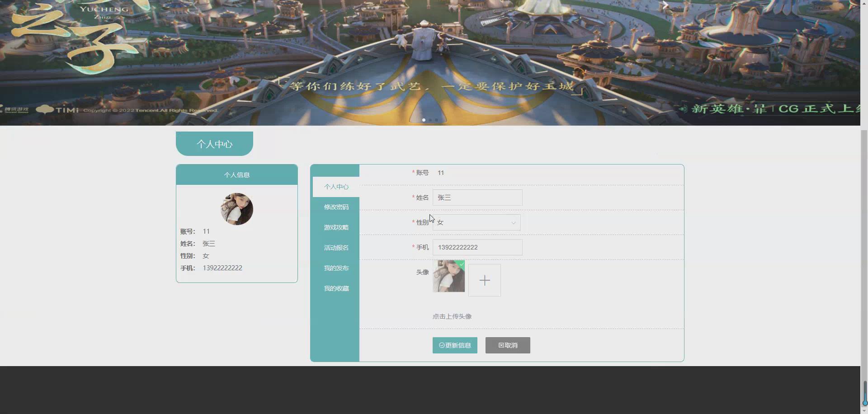Click the round profile avatar in 个人信息 card
This screenshot has width=868, height=414.
click(237, 209)
